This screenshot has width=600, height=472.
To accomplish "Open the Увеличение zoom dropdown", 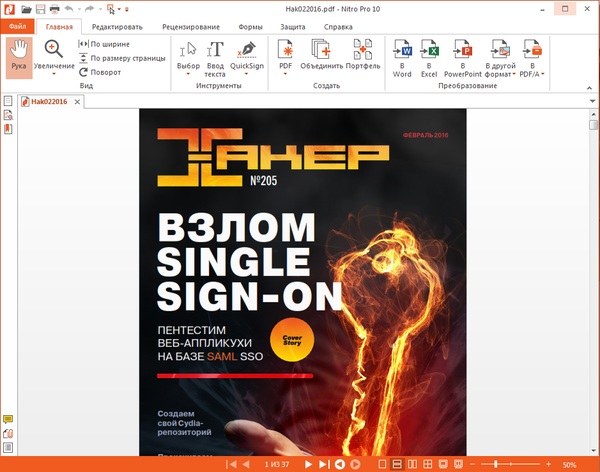I will point(54,74).
